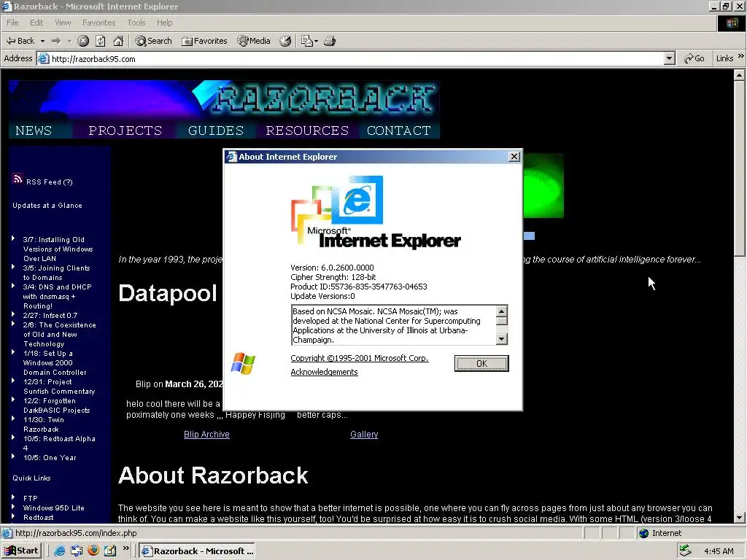Open 3/7 Installing Old Versions of Windows link
Image resolution: width=747 pixels, height=560 pixels.
click(58, 249)
